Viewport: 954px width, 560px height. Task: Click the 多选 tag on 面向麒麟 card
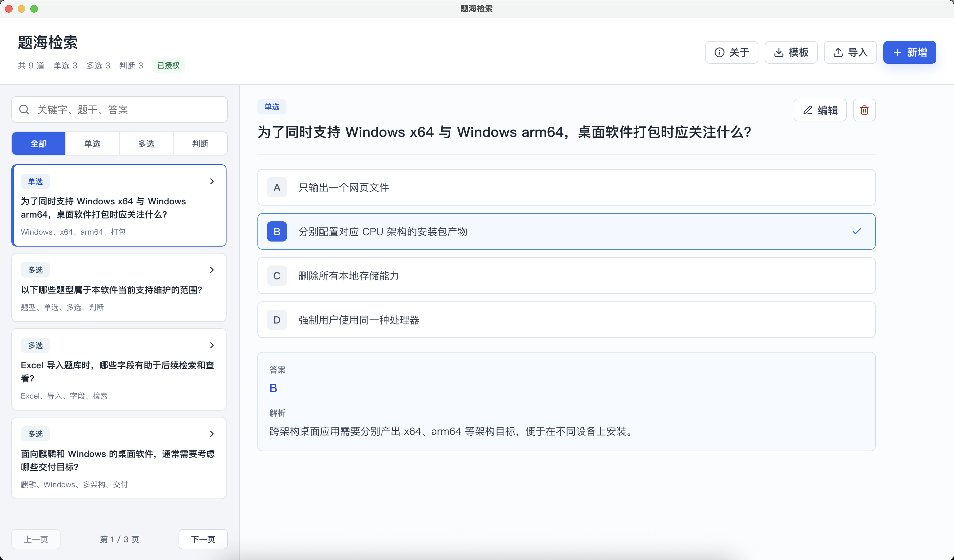[x=35, y=434]
